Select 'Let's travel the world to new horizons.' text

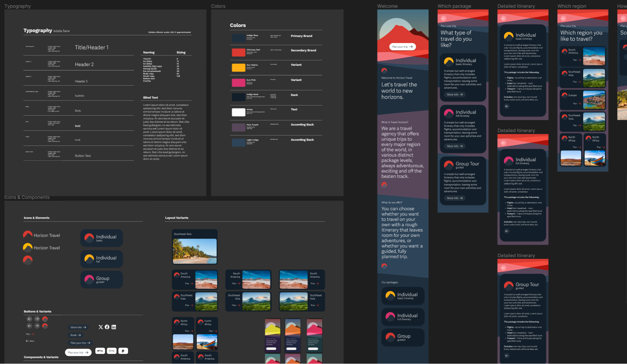click(x=399, y=91)
